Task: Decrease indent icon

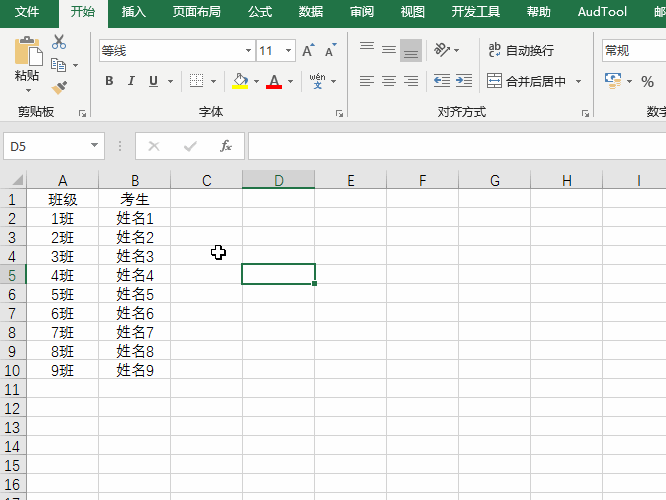Action: click(442, 81)
